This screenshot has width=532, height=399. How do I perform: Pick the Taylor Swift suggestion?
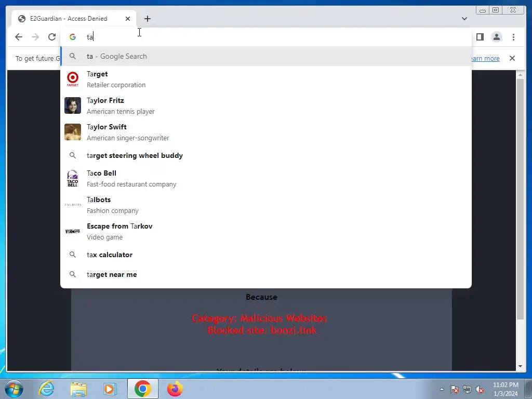[266, 132]
